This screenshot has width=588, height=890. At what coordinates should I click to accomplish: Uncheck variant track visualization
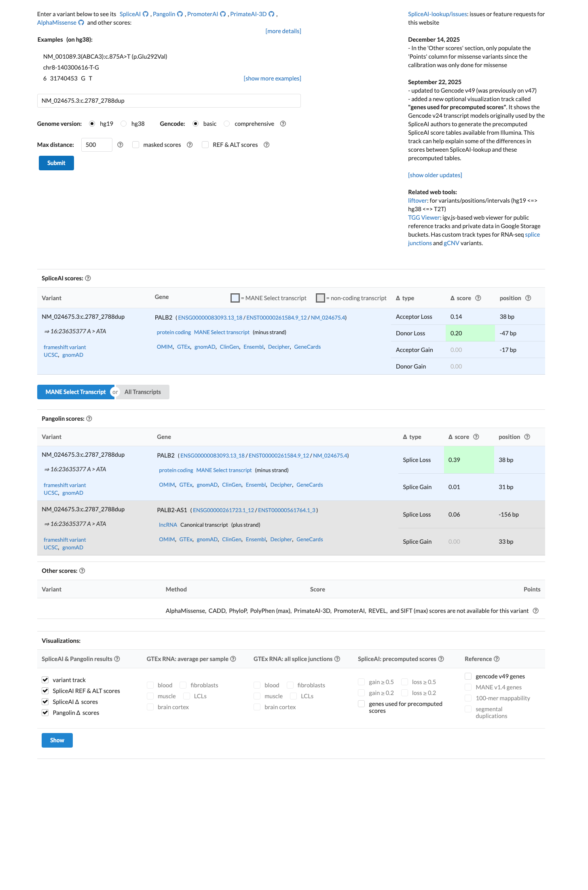pyautogui.click(x=45, y=680)
